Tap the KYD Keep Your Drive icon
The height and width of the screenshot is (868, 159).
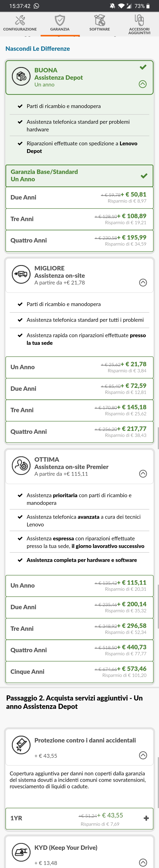pyautogui.click(x=21, y=852)
